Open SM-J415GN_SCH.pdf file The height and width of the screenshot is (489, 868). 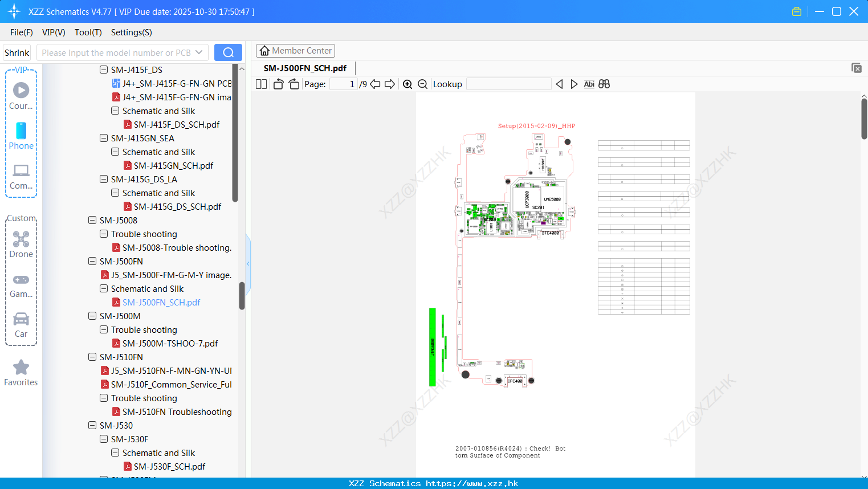[x=173, y=165]
